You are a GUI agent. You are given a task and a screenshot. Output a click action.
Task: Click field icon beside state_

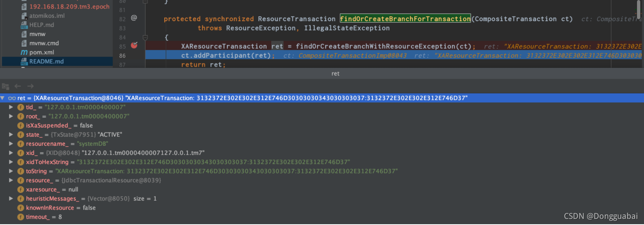pyautogui.click(x=21, y=135)
